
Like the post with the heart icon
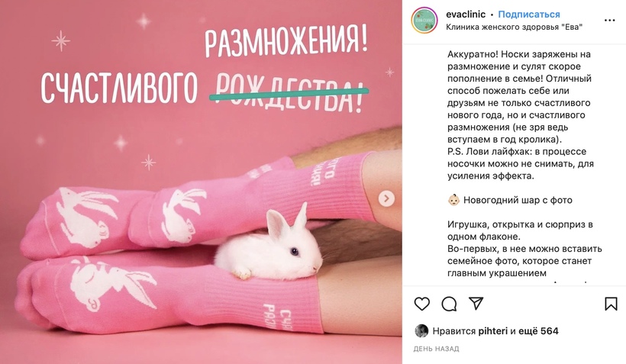tap(421, 304)
